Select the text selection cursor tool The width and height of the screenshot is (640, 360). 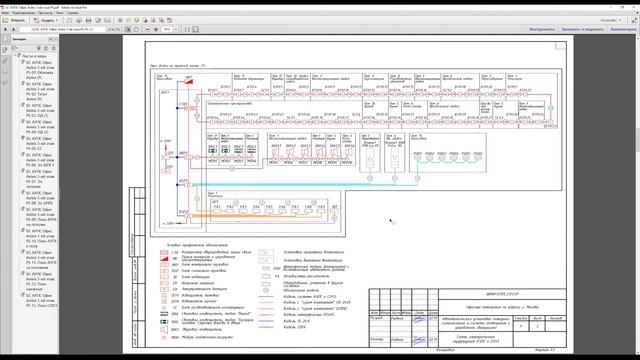(x=128, y=29)
